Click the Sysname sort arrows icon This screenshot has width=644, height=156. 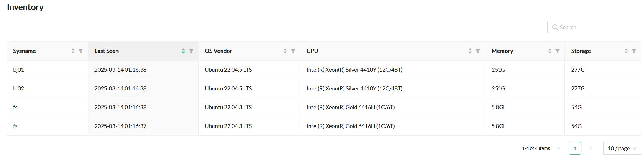(73, 51)
